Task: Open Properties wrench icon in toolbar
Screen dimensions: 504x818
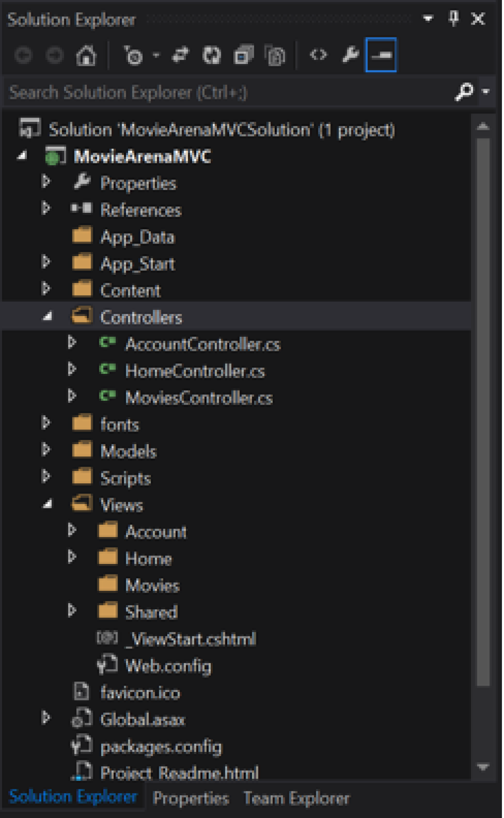Action: click(350, 55)
